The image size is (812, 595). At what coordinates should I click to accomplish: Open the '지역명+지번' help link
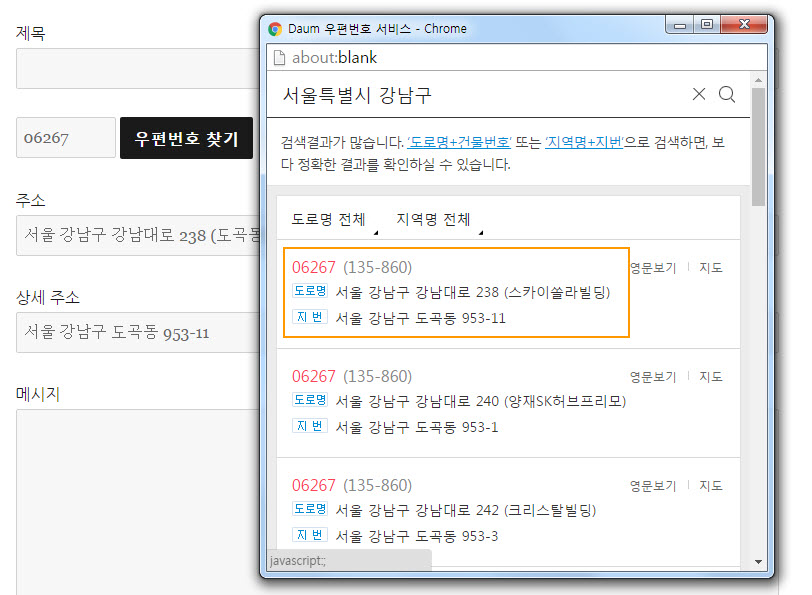(584, 142)
